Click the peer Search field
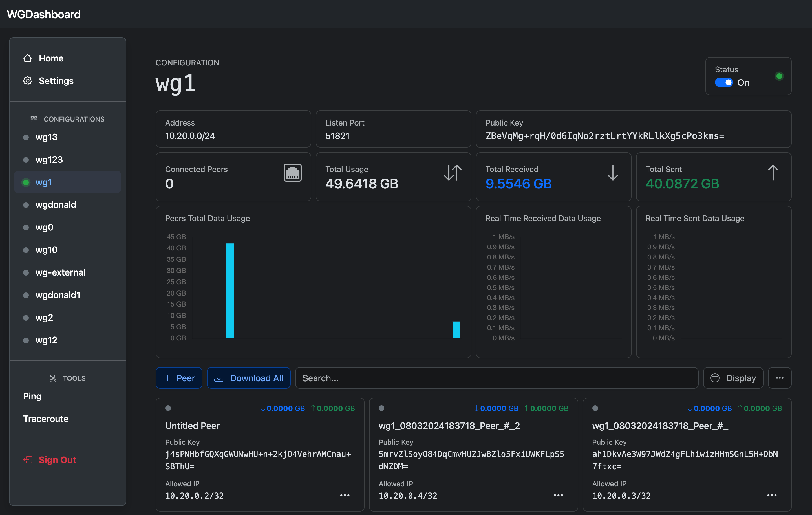The width and height of the screenshot is (812, 515). tap(497, 378)
